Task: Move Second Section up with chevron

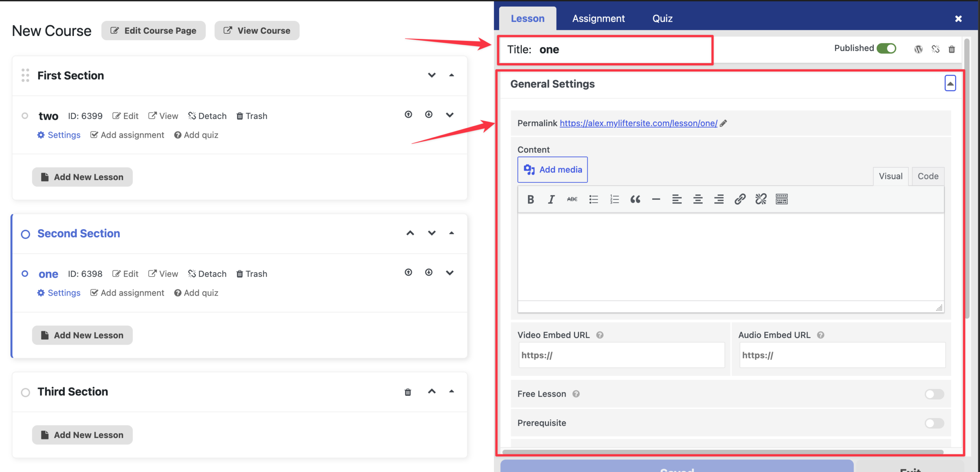Action: [x=410, y=233]
